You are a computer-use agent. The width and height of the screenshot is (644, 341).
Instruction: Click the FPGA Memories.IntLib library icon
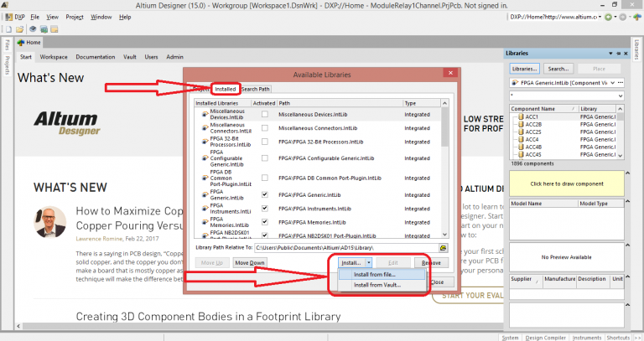click(x=205, y=222)
